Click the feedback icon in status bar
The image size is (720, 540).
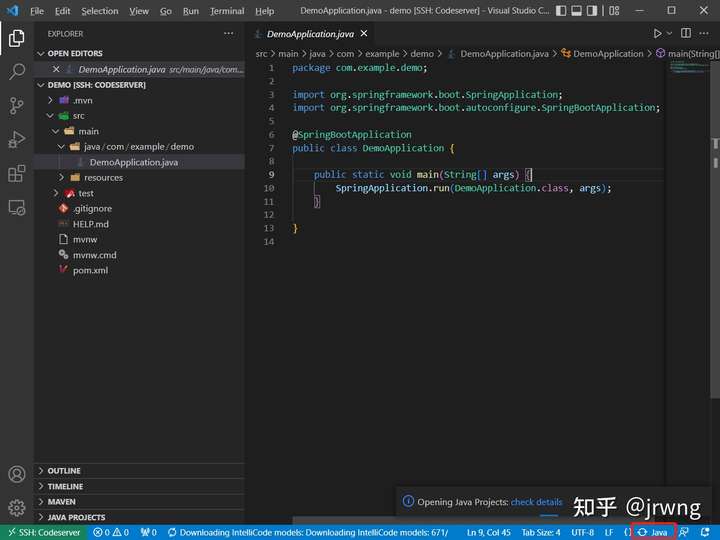pos(684,533)
